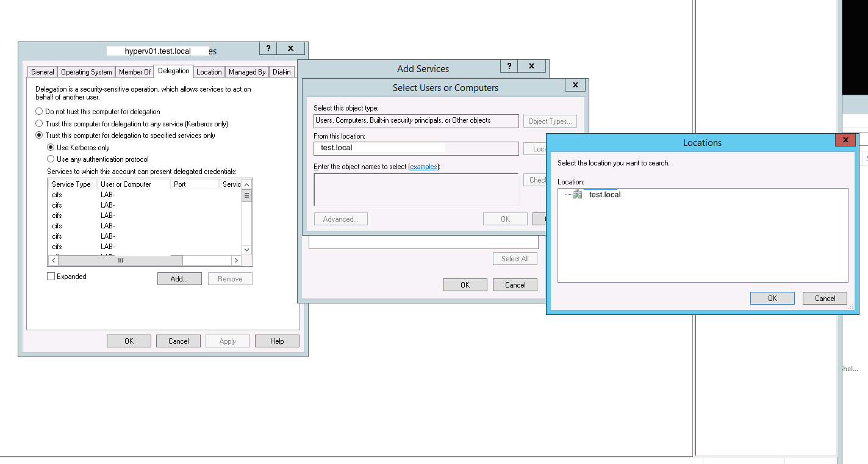Click the object type field
868x464 pixels.
(x=416, y=121)
